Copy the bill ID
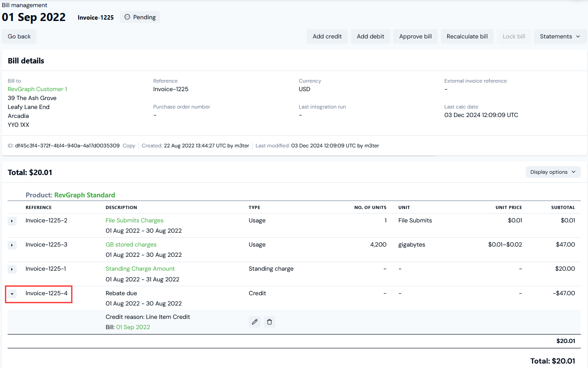Viewport: 588px width, 368px height. [129, 146]
